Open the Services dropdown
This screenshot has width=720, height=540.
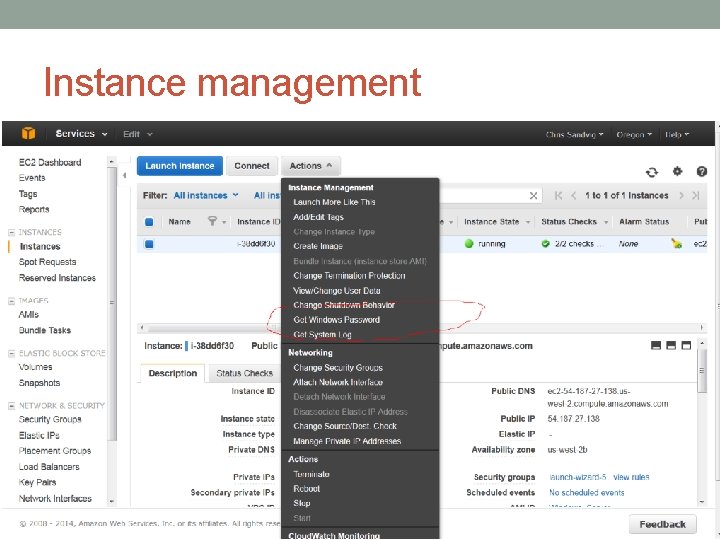[x=81, y=134]
